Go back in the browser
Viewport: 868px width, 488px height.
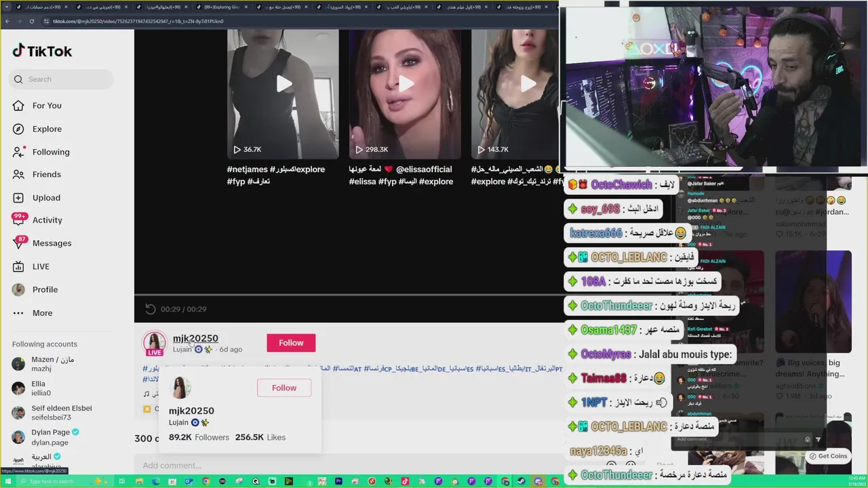(7, 21)
